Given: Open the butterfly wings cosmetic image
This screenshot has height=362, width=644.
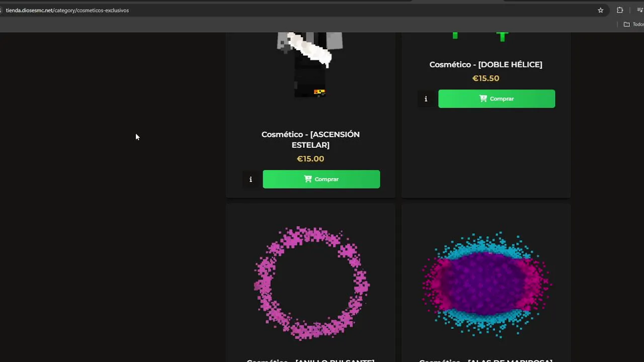Looking at the screenshot, I should pos(486,285).
